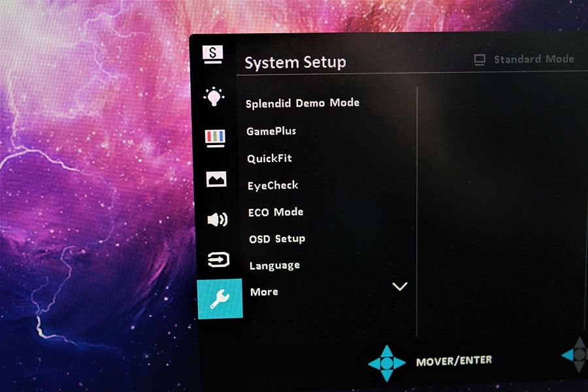Screen dimensions: 588x392
Task: Select the Language menu item
Action: pyautogui.click(x=274, y=266)
